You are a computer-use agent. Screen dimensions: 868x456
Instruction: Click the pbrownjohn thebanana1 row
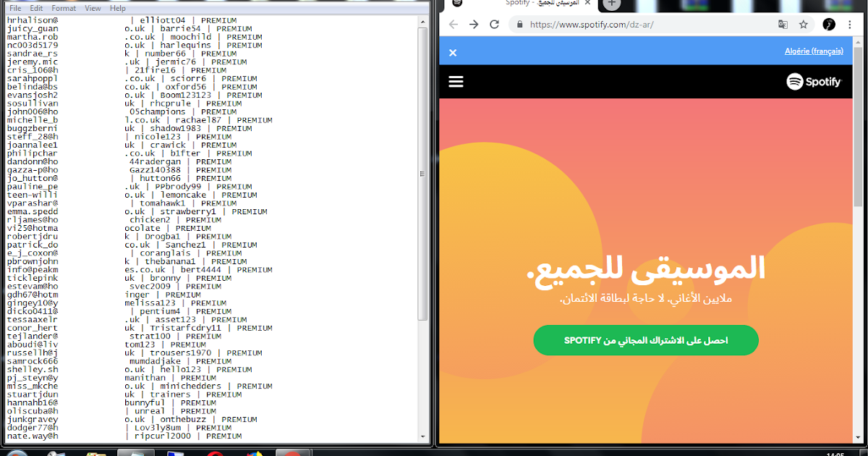point(127,261)
